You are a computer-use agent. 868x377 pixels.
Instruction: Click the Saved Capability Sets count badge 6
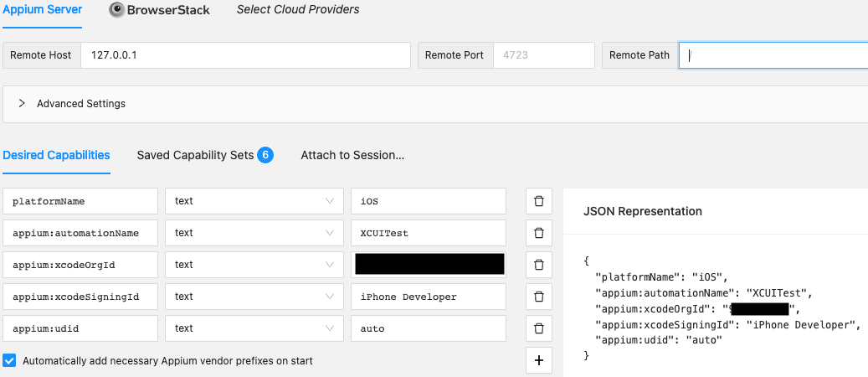pos(265,155)
